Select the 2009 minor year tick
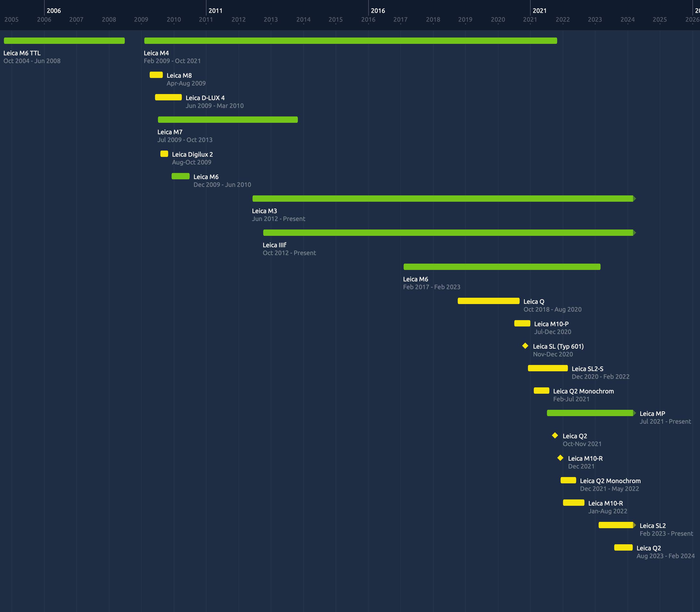 coord(141,19)
